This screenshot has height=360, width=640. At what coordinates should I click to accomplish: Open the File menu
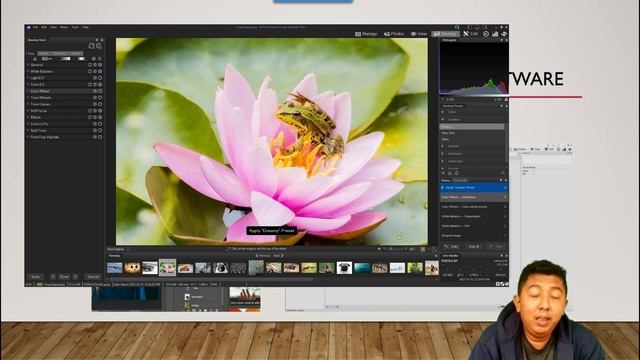tap(35, 27)
